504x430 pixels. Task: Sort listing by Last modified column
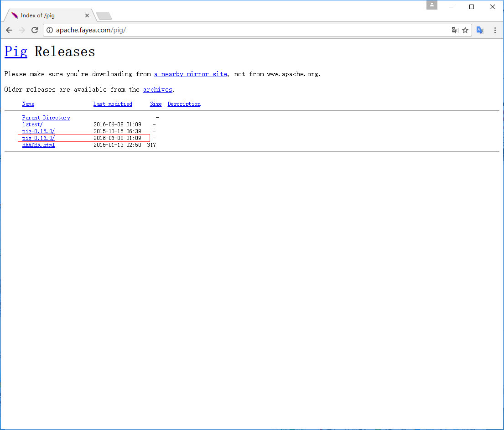point(113,104)
